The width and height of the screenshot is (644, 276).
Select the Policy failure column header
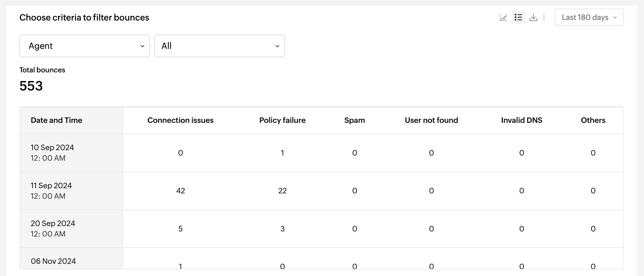pos(282,120)
